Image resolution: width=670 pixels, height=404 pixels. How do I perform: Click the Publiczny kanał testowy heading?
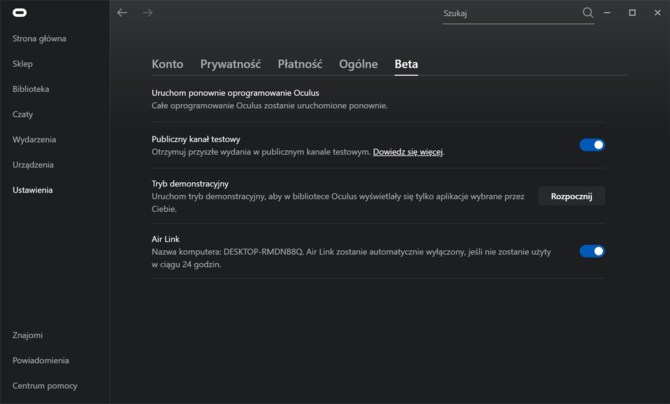196,139
